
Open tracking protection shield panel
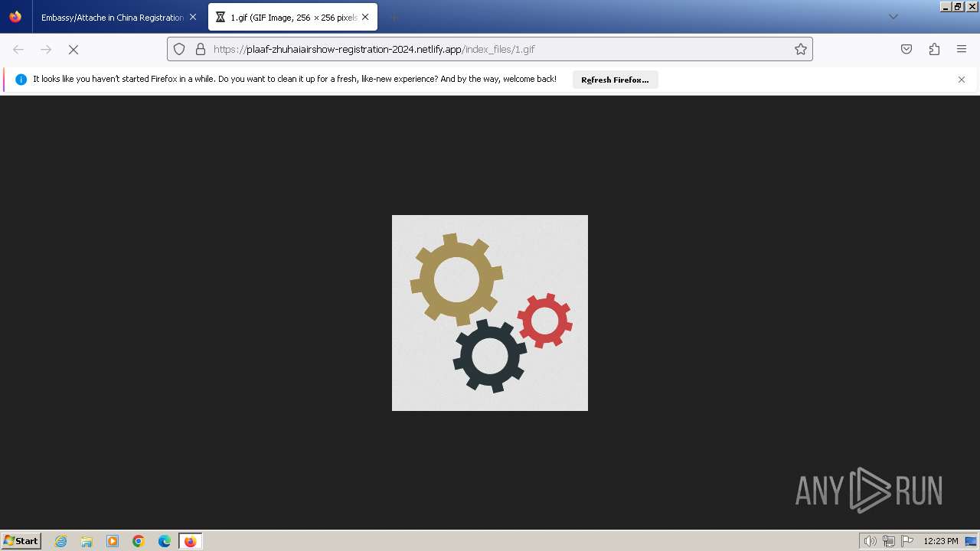(x=179, y=49)
